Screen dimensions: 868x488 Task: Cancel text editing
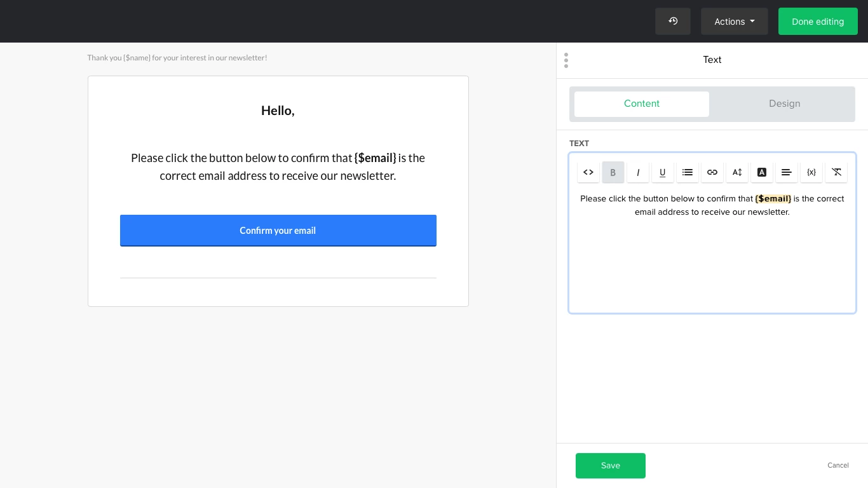[837, 465]
